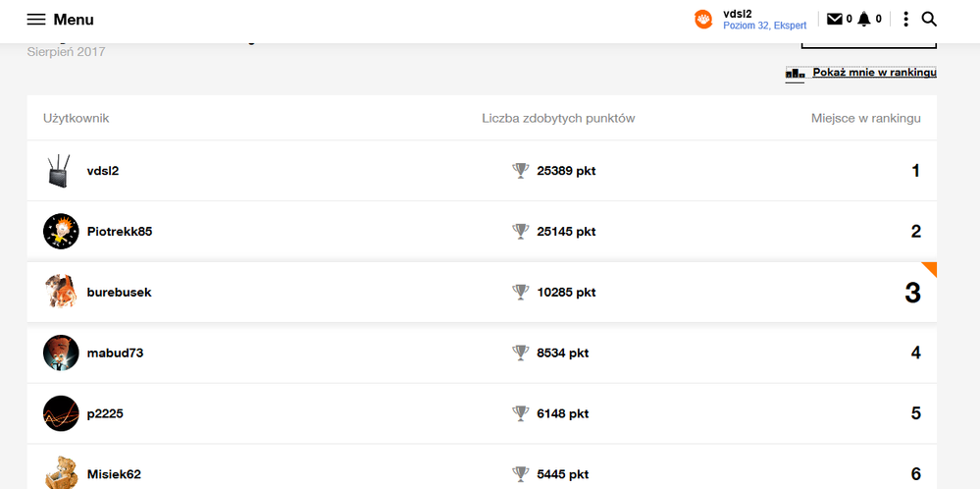Select burebusek user profile name
This screenshot has height=489, width=980.
pos(119,293)
